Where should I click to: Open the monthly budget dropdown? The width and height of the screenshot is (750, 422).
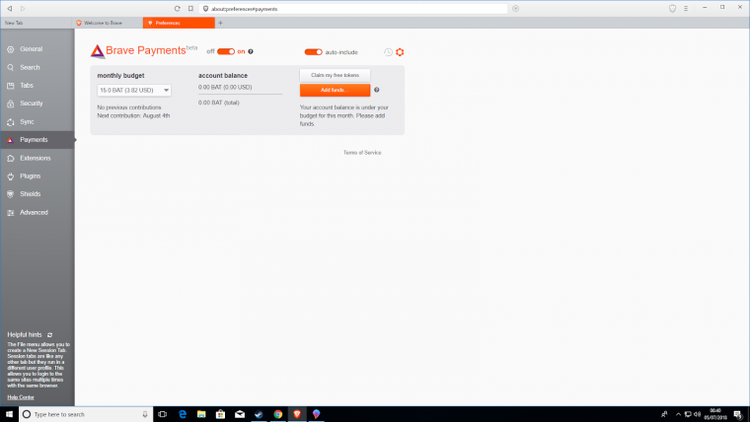point(134,90)
